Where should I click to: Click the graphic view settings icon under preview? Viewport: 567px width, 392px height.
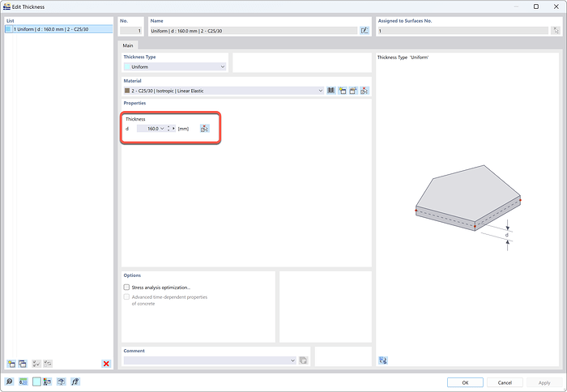(383, 360)
